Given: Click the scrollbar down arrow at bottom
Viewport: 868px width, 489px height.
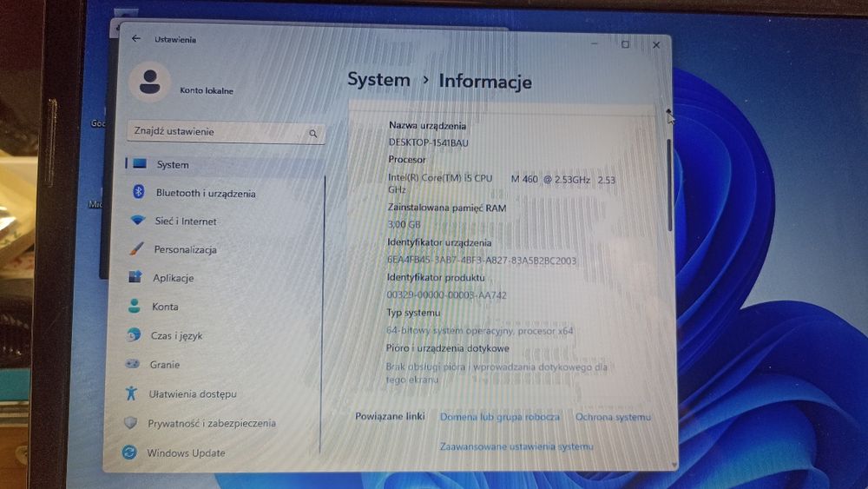Looking at the screenshot, I should point(674,464).
